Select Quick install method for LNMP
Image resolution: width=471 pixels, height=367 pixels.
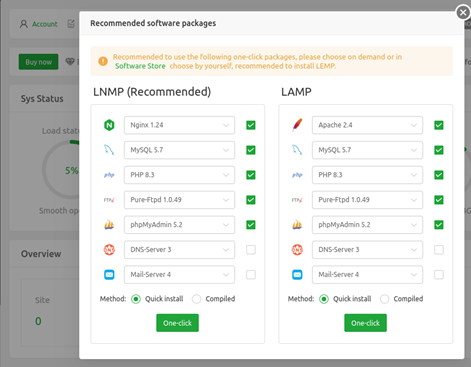coord(136,299)
